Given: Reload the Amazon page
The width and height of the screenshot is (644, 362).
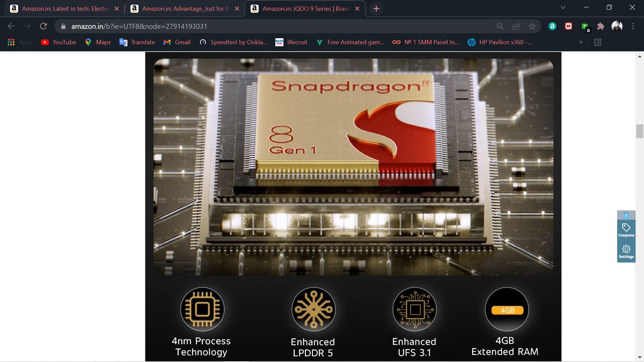Looking at the screenshot, I should pyautogui.click(x=43, y=26).
